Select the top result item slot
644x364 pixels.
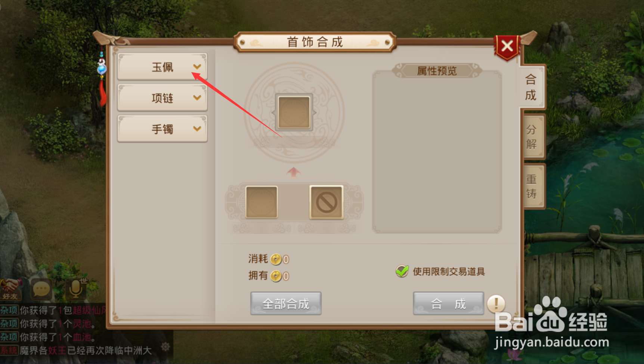click(294, 112)
